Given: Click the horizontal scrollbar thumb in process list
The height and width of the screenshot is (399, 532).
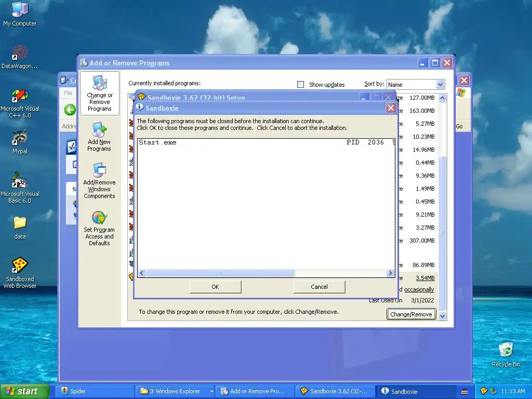Looking at the screenshot, I should click(x=220, y=273).
